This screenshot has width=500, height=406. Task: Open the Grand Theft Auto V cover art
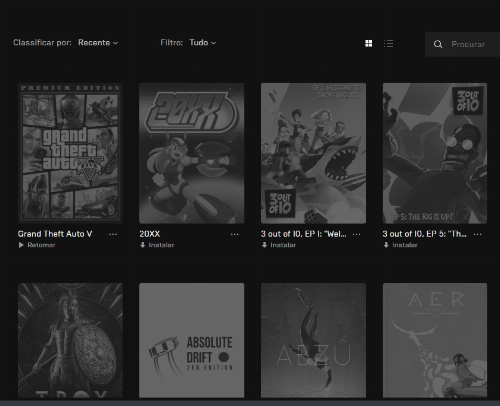tap(70, 153)
